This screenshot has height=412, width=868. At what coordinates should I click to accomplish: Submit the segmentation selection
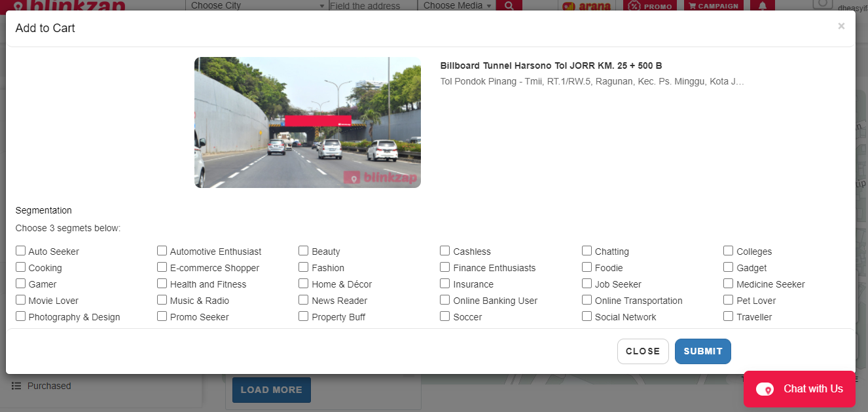click(x=703, y=351)
